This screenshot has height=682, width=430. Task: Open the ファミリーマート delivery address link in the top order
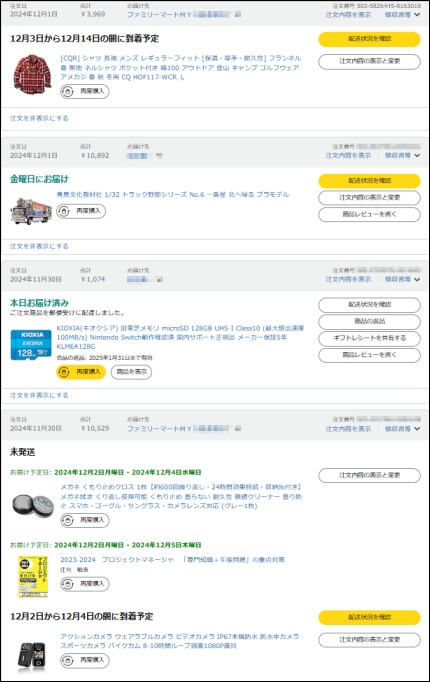(x=159, y=14)
